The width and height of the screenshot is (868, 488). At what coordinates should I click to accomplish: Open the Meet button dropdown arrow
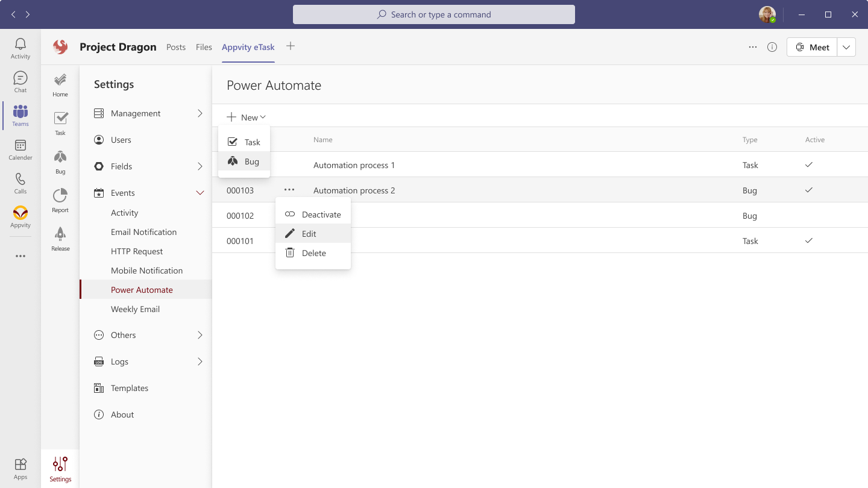[x=846, y=47]
